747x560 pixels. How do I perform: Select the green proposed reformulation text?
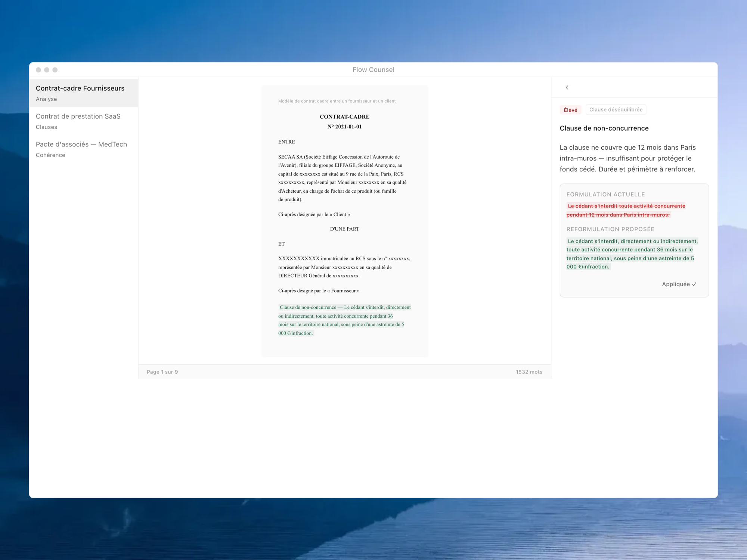pos(632,254)
